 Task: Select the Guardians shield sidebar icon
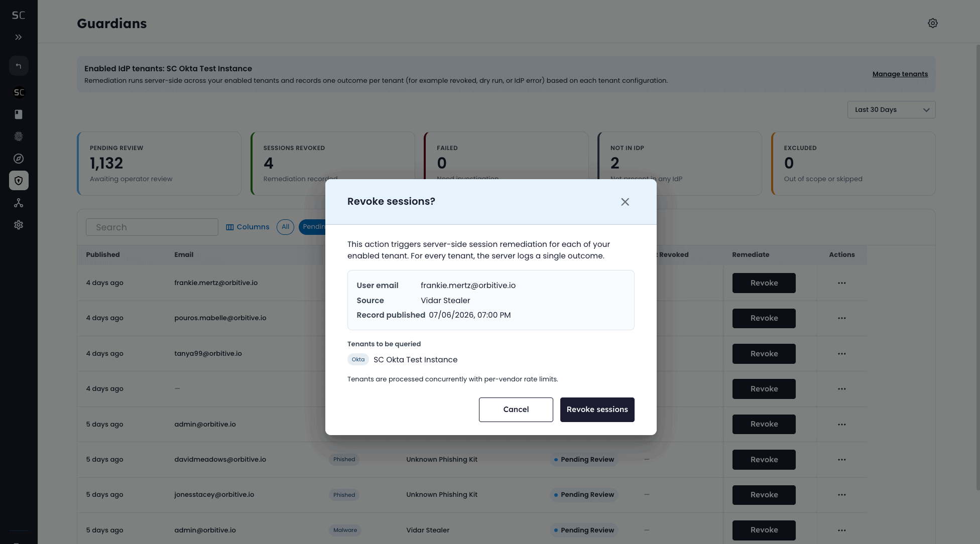[x=19, y=181]
